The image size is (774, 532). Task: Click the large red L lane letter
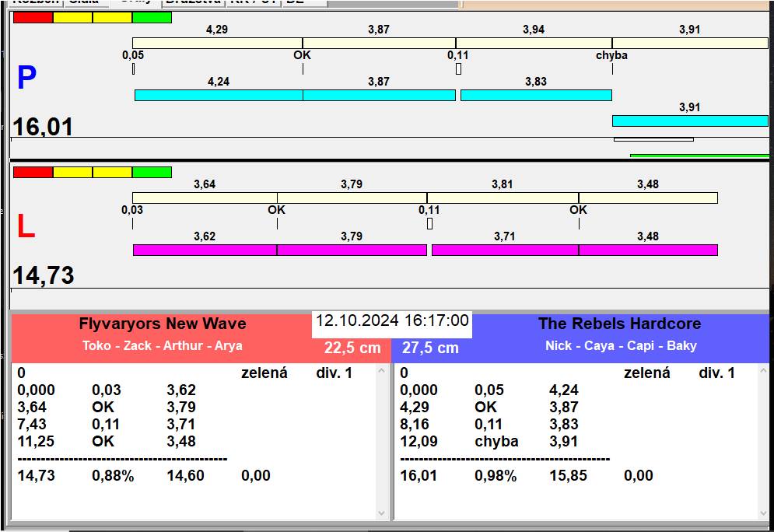(x=26, y=226)
